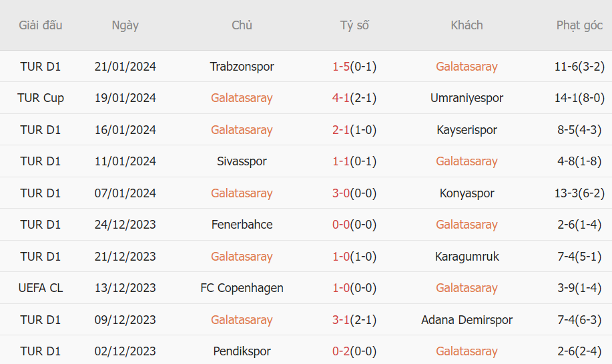Click the Phạt góc column header
This screenshot has width=612, height=364.
pos(579,25)
